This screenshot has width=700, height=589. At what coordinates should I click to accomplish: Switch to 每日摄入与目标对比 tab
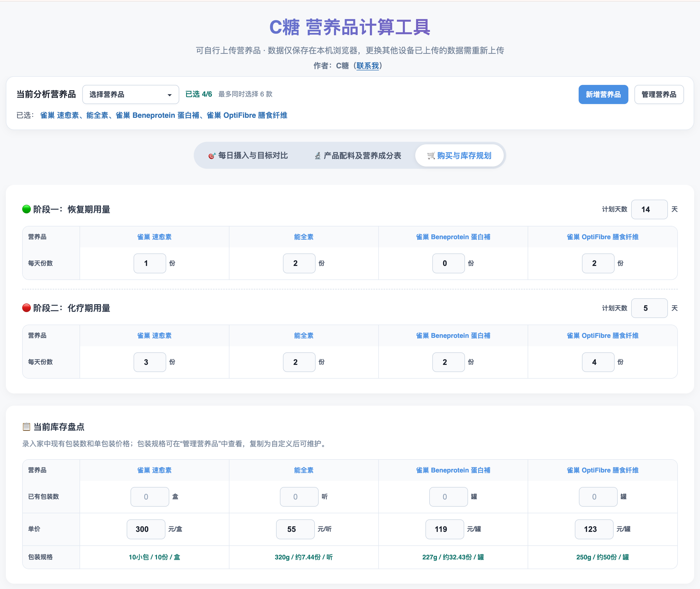pos(248,156)
